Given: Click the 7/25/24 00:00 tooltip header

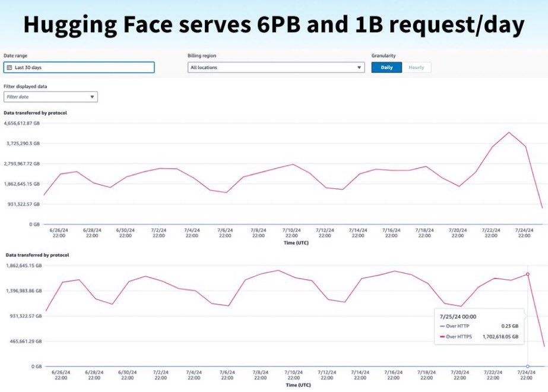Looking at the screenshot, I should point(458,317).
